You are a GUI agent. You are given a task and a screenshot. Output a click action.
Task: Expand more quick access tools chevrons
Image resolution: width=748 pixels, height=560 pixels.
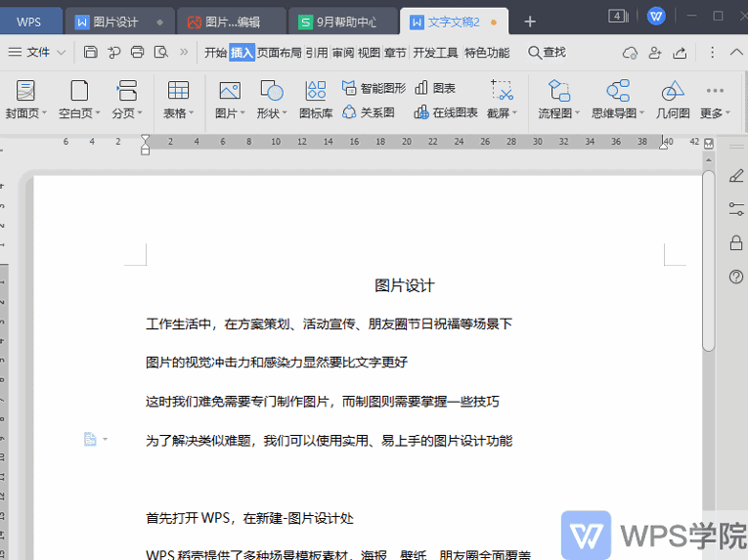pos(184,52)
